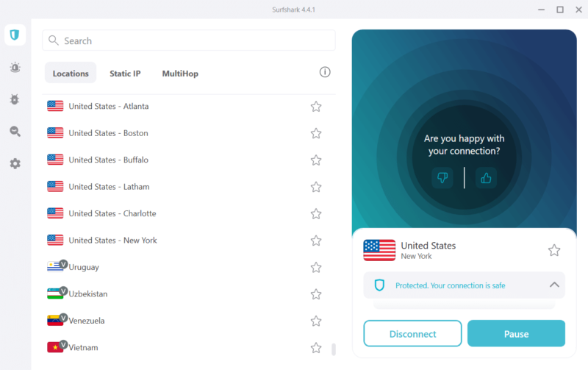Collapse the Protected connection status chevron

(x=554, y=285)
